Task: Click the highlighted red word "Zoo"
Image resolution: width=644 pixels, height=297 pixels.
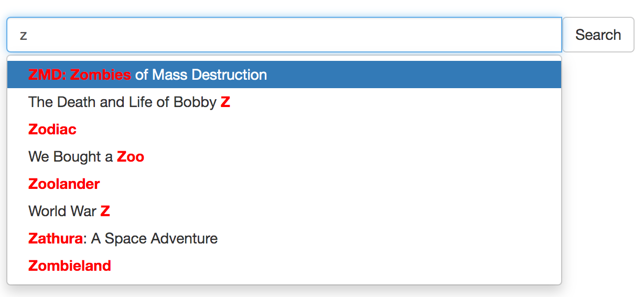Action: pyautogui.click(x=131, y=156)
